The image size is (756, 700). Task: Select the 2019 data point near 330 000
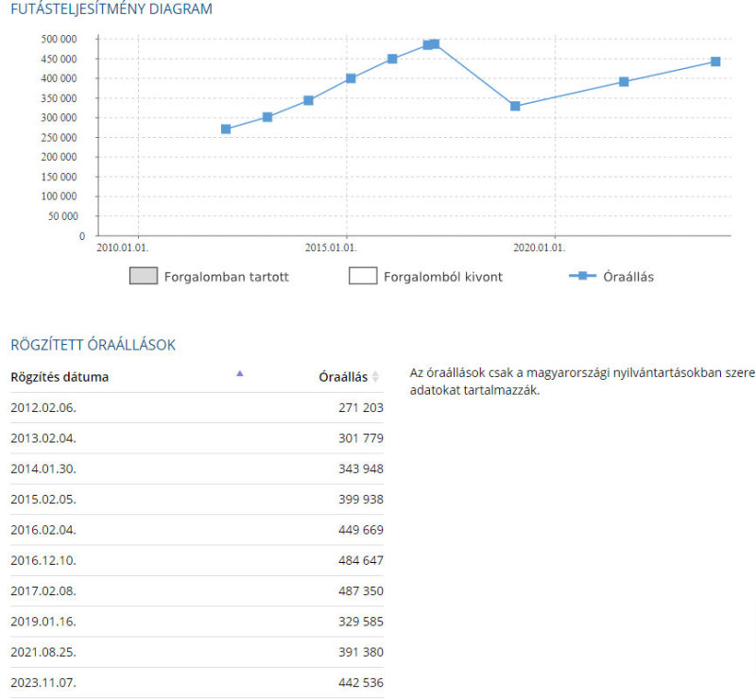pyautogui.click(x=515, y=106)
